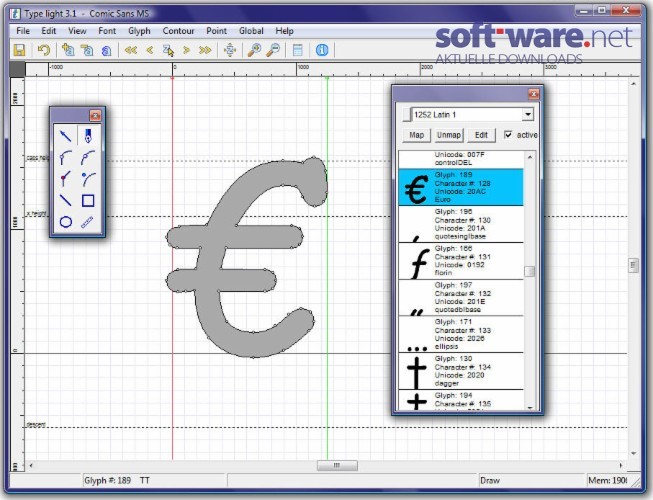653x500 pixels.
Task: Click the zoom in magnifier icon
Action: click(x=254, y=50)
